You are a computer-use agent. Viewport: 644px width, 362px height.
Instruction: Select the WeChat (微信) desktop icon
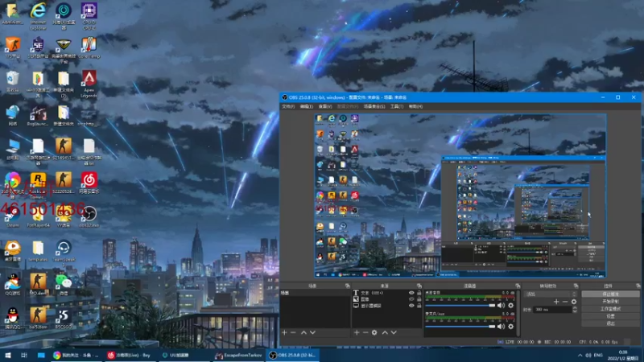(64, 285)
